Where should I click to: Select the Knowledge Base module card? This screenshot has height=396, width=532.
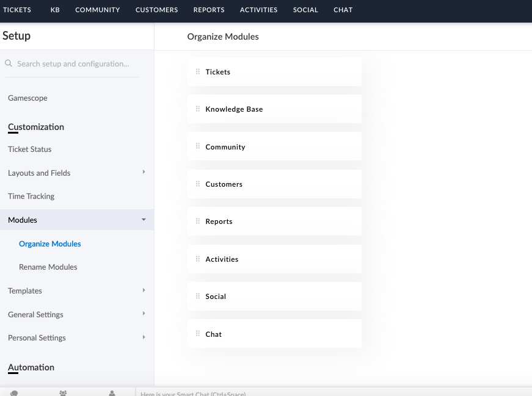(x=274, y=109)
